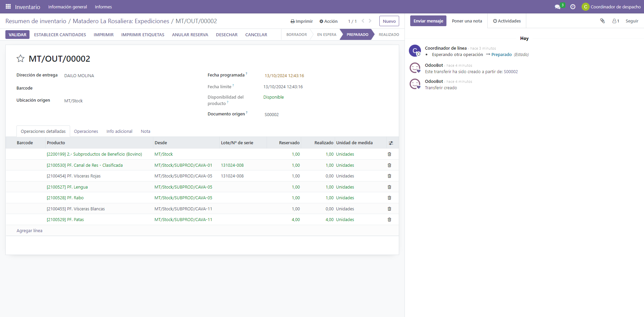The height and width of the screenshot is (317, 644).
Task: Click Establecer cantidades
Action: (60, 35)
